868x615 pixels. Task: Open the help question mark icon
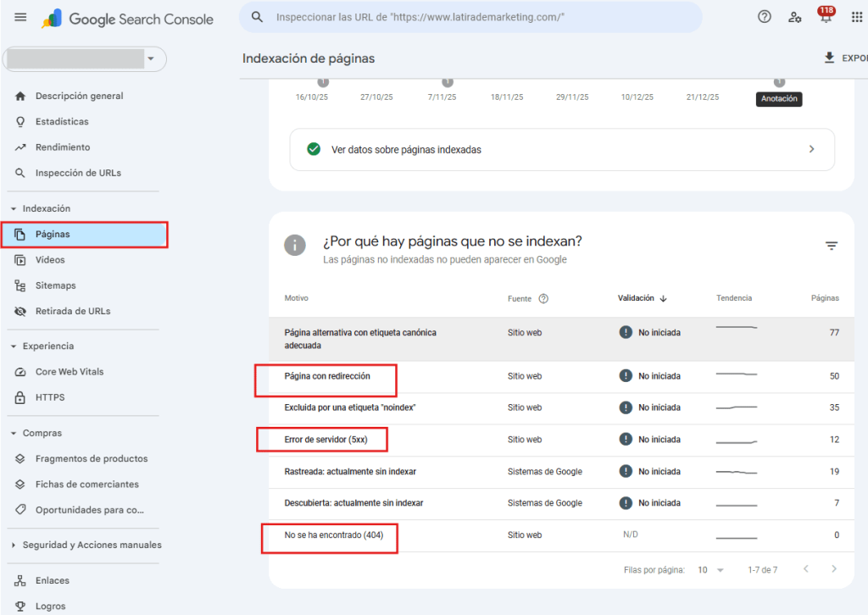click(764, 16)
